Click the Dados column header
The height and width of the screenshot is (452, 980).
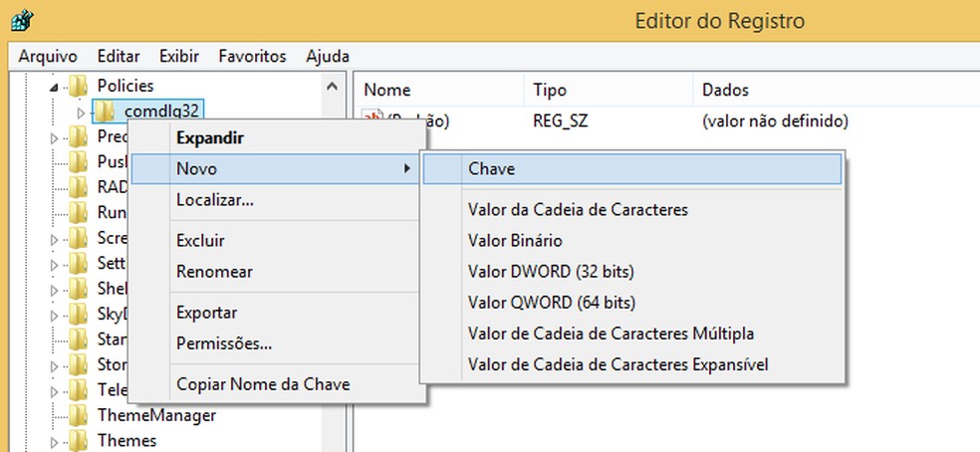tap(726, 91)
